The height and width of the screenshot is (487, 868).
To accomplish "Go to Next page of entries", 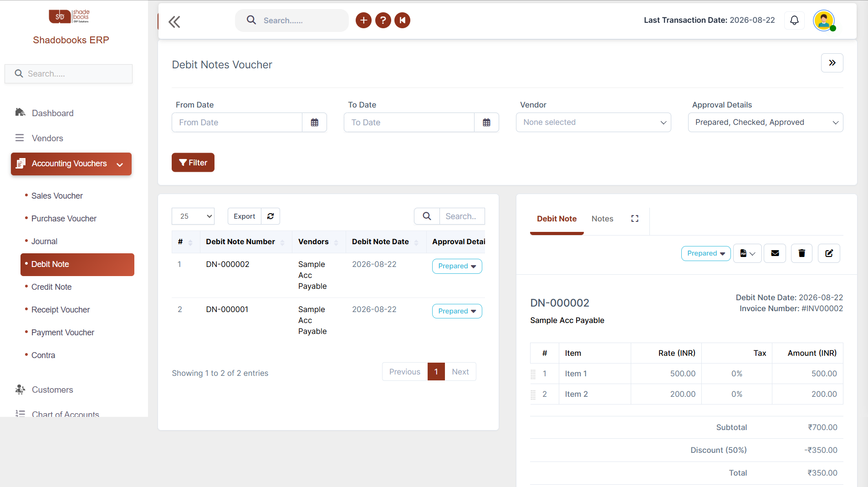I will (x=460, y=372).
